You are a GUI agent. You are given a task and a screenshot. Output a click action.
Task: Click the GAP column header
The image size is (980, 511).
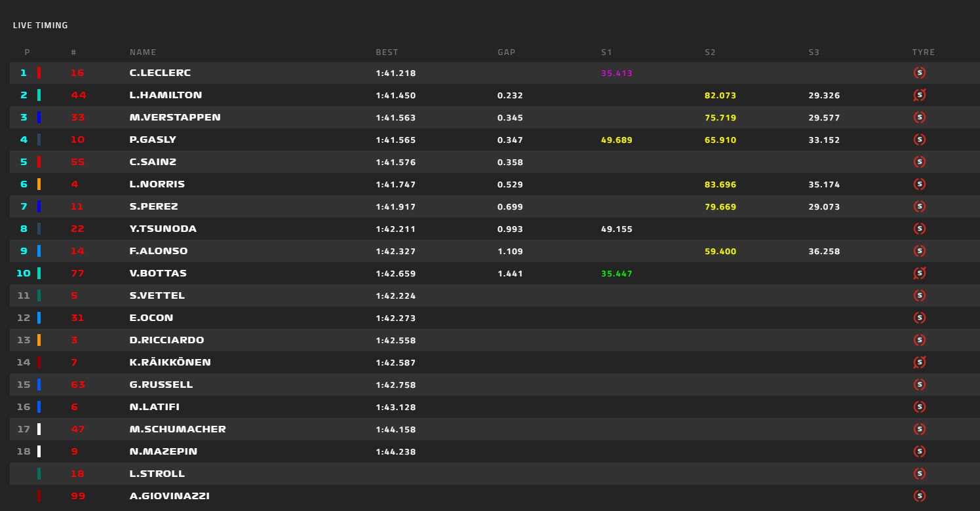click(x=506, y=52)
